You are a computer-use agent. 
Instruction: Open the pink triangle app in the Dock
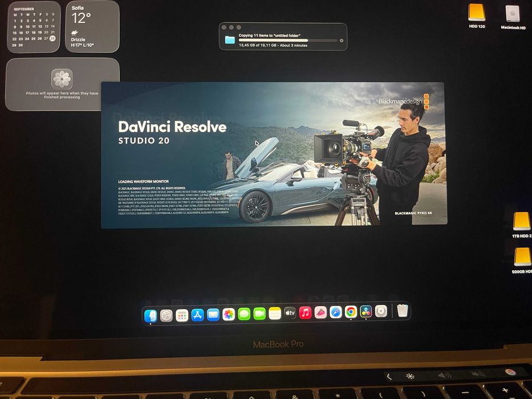[x=320, y=312]
